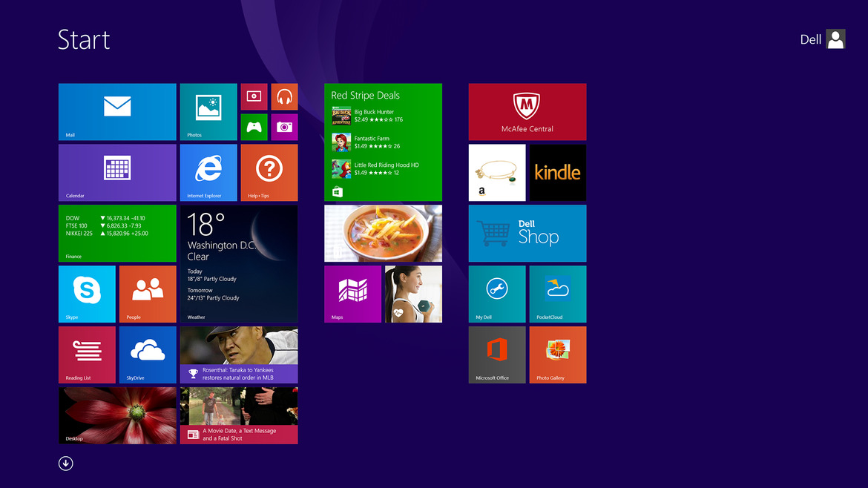Screen dimensions: 868x488
Task: Open the Microsoft Office tile
Action: (x=497, y=355)
